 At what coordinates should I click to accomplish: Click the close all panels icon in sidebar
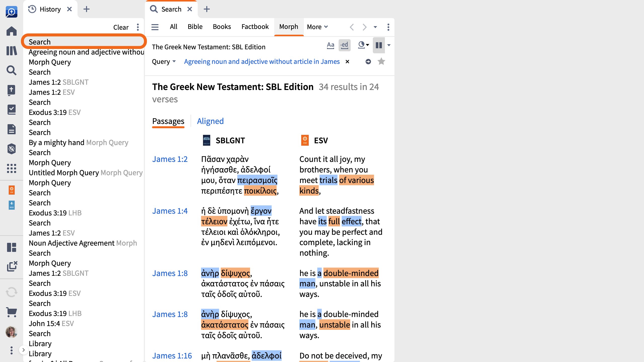[x=12, y=266]
